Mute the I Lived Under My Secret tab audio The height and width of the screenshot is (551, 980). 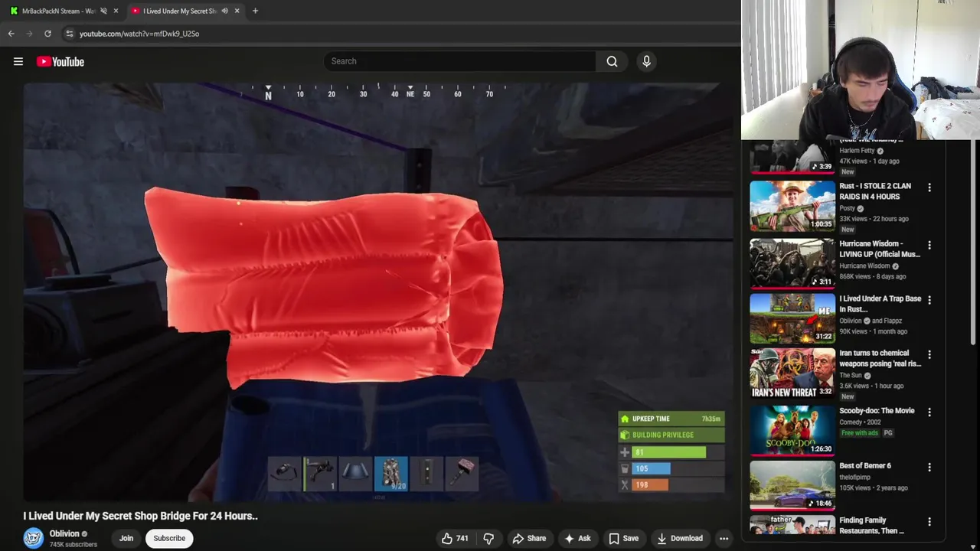(x=224, y=11)
